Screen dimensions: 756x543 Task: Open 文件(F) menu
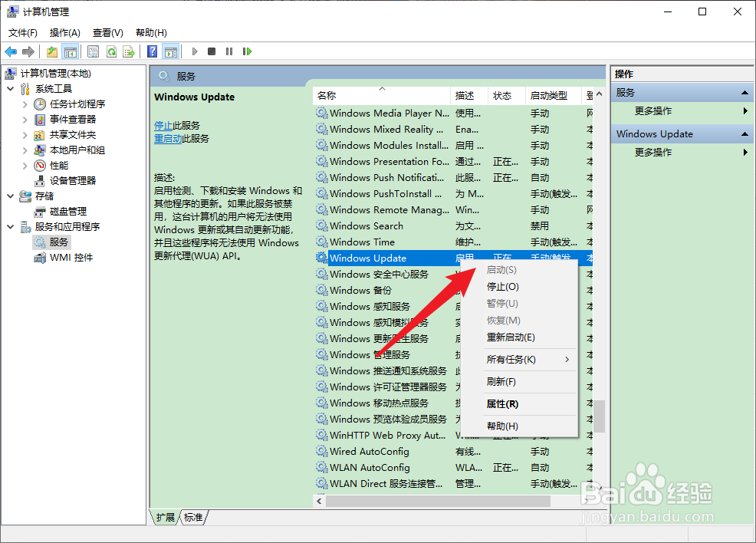(23, 33)
